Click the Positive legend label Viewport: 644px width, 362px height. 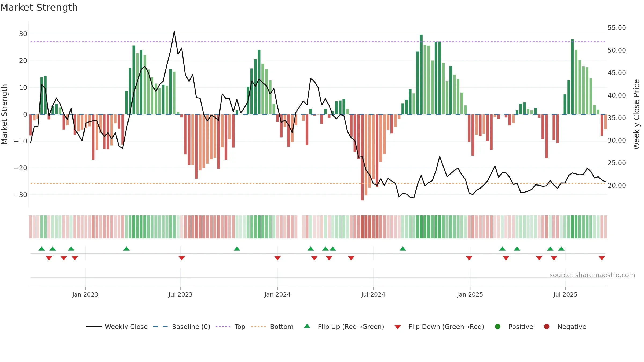click(521, 327)
